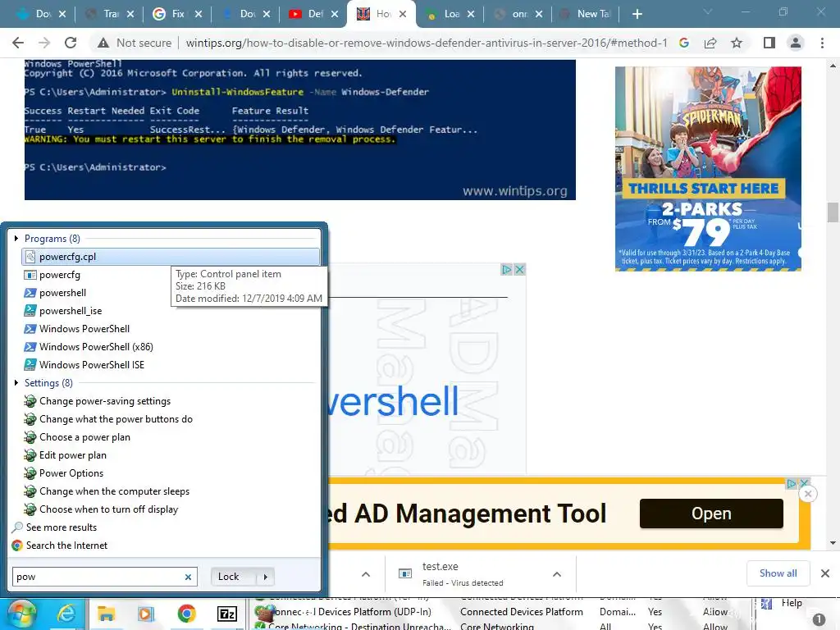Close the active 'Ho' wintips tab
The image size is (840, 630).
click(x=403, y=14)
